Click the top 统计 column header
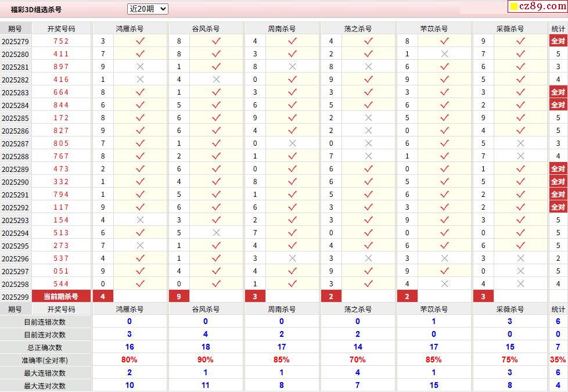The image size is (568, 392). click(558, 28)
